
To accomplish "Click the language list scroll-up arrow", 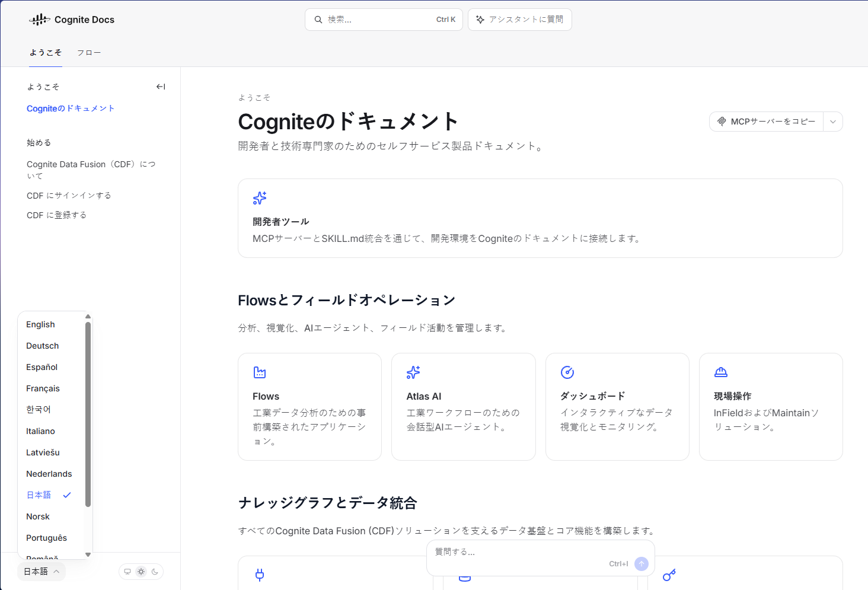I will pos(88,317).
